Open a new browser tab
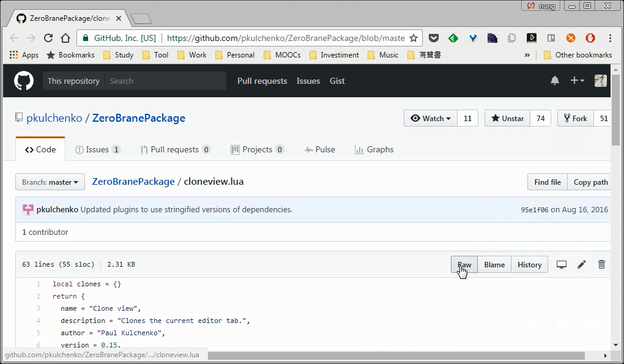The image size is (624, 364). click(x=141, y=19)
